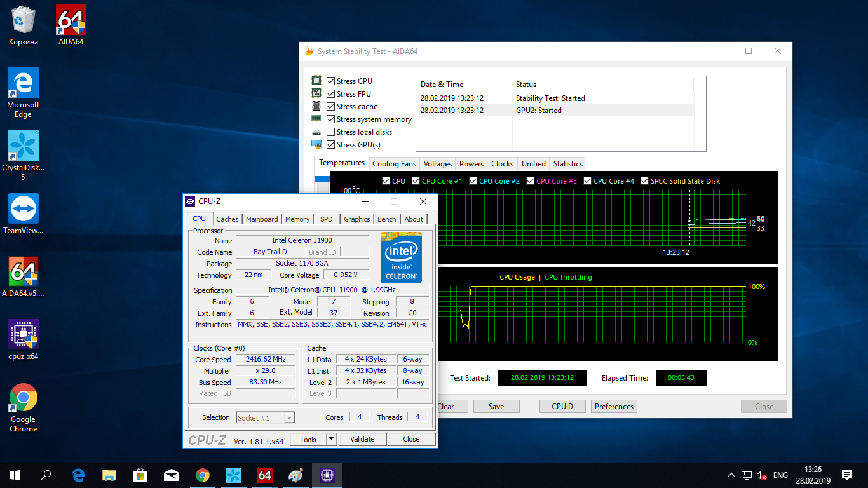Open File Explorer from the taskbar
Screen dimensions: 868x488
[x=109, y=475]
